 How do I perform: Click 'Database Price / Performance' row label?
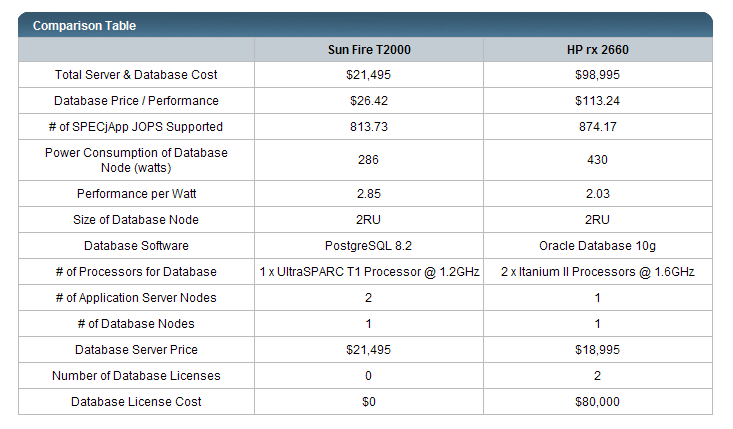coord(136,100)
